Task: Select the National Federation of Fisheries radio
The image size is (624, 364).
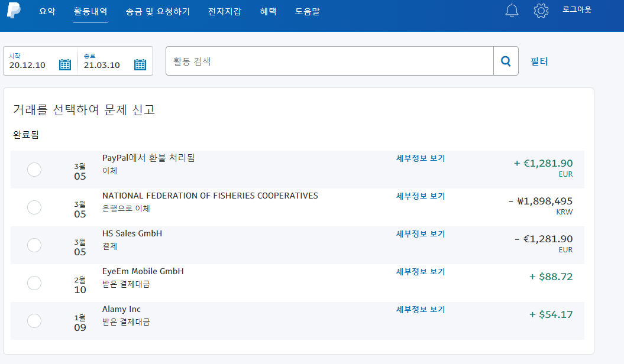Action: [34, 207]
